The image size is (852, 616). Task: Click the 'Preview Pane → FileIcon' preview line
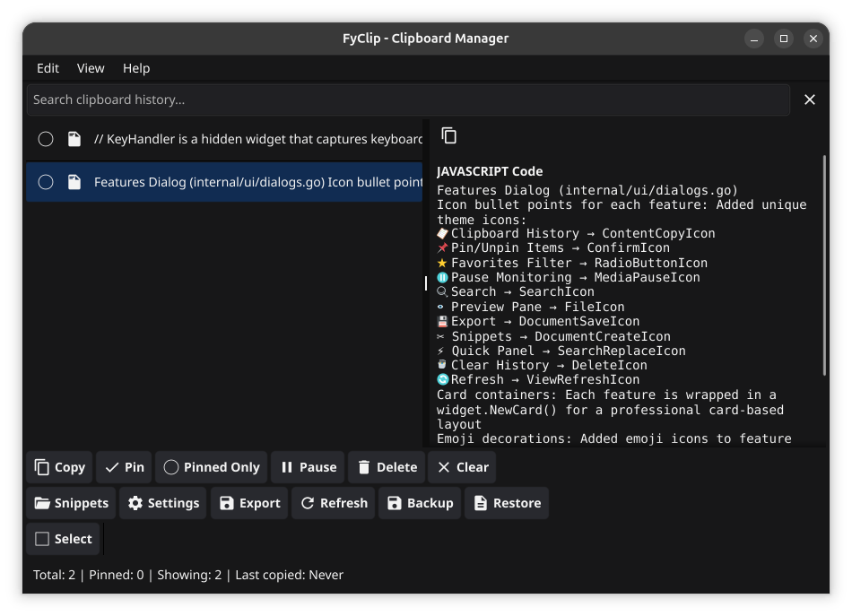point(531,307)
